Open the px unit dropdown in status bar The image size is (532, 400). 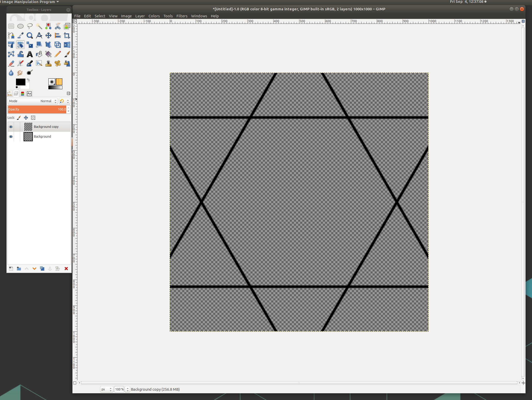[106, 389]
